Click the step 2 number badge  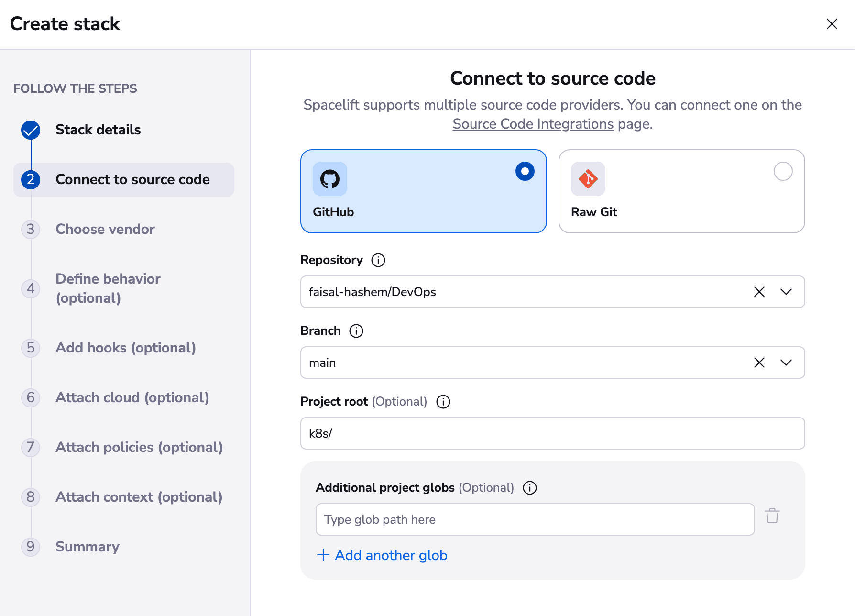(x=31, y=180)
